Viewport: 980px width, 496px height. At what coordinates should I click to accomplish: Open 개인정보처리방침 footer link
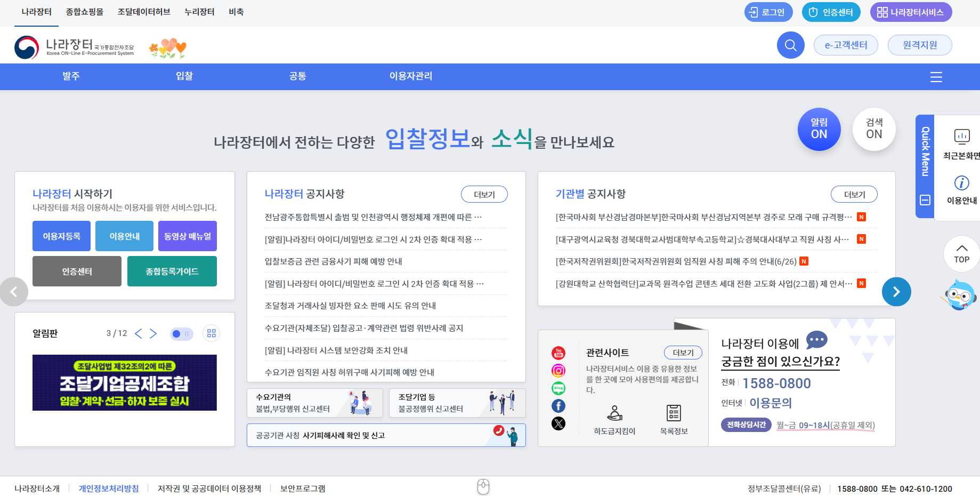(x=109, y=489)
